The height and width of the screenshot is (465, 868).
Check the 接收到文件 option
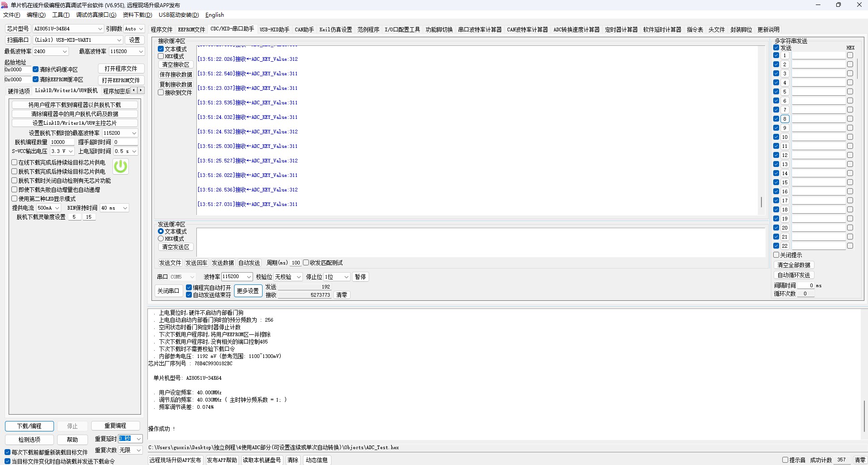(161, 93)
